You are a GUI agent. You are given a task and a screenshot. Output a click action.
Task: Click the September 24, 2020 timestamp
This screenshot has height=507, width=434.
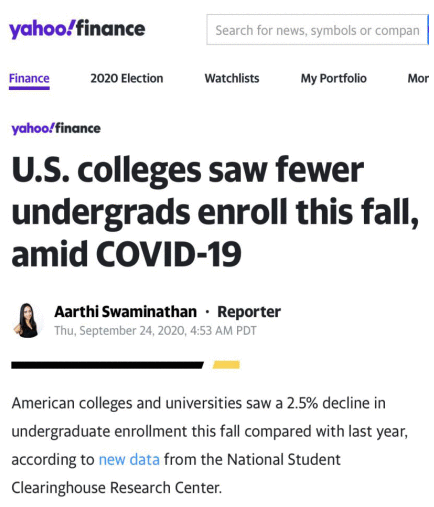tap(155, 331)
